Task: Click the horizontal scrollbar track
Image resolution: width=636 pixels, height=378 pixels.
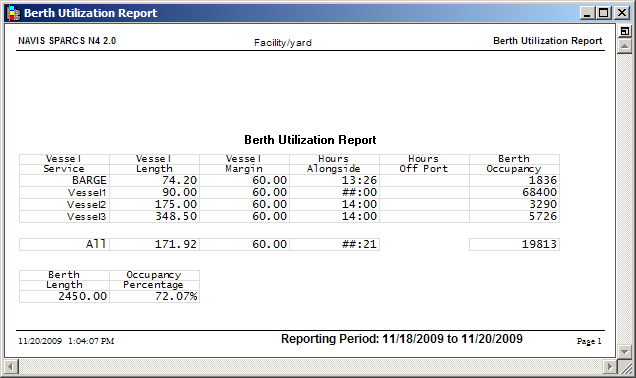Action: [310, 367]
